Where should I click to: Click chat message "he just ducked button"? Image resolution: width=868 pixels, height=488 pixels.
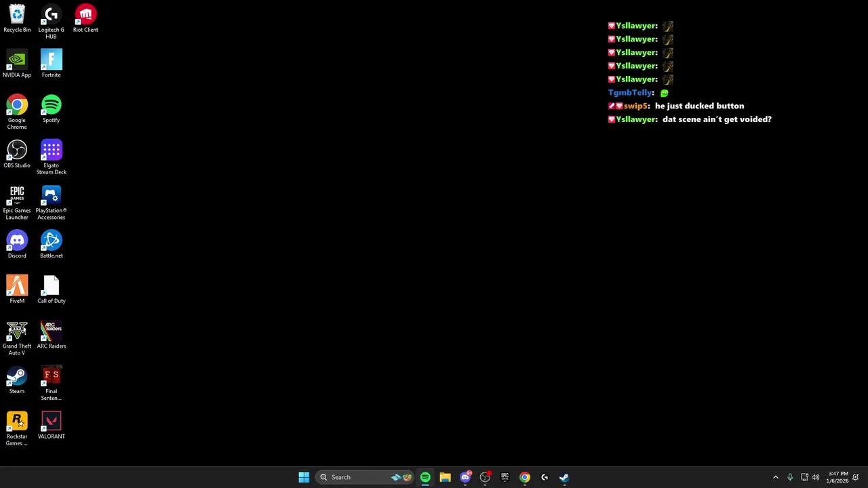click(x=699, y=106)
